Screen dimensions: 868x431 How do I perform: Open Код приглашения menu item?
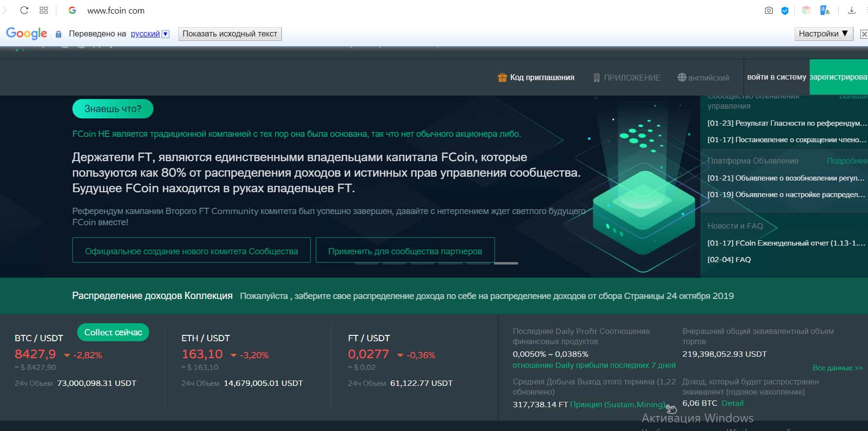[x=542, y=77]
